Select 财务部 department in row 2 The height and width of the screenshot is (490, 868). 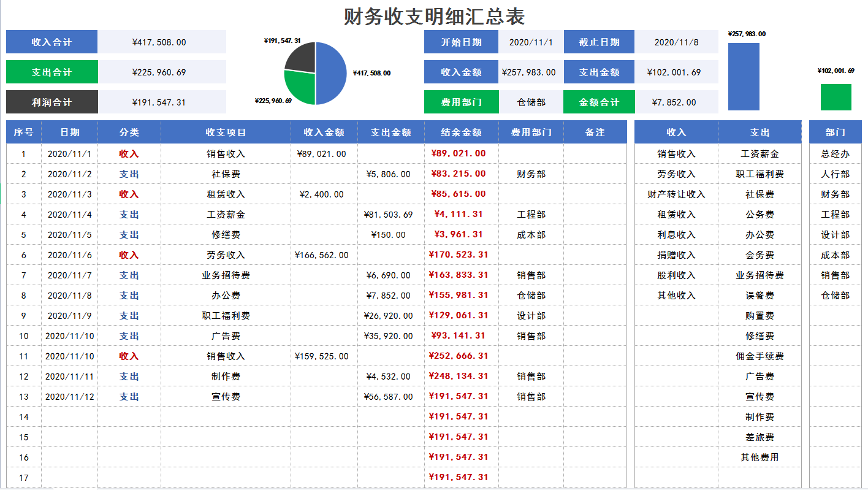click(x=531, y=174)
